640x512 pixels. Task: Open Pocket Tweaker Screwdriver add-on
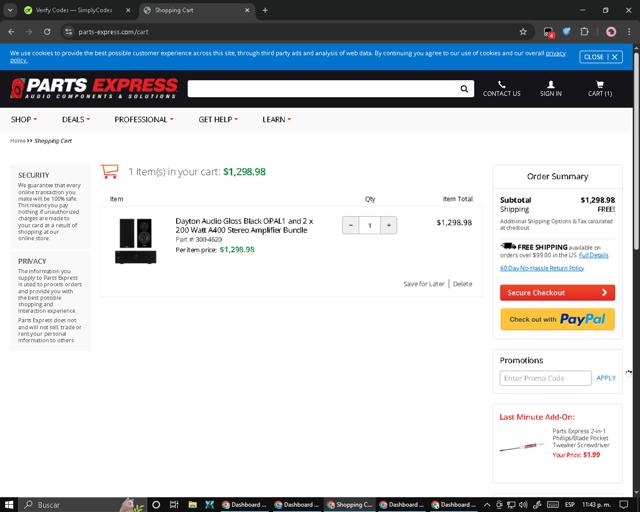(x=581, y=438)
